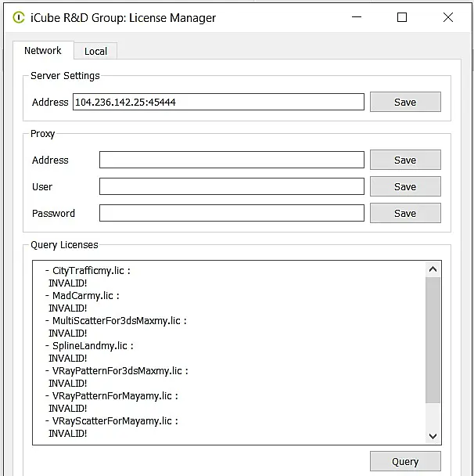Select the Network tab

click(x=43, y=50)
